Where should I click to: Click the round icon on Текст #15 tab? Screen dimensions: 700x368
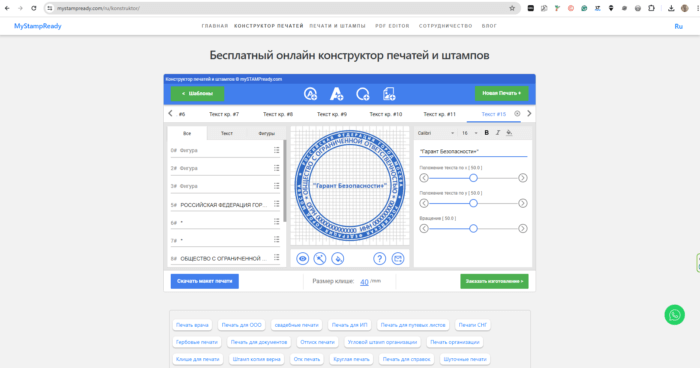coord(517,114)
